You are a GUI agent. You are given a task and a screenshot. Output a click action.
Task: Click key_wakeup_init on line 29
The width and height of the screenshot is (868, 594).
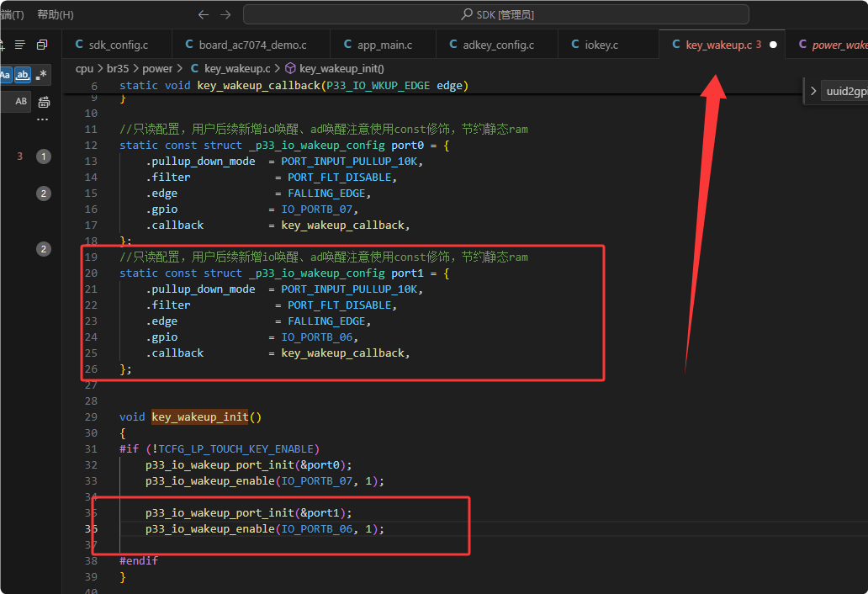click(200, 416)
